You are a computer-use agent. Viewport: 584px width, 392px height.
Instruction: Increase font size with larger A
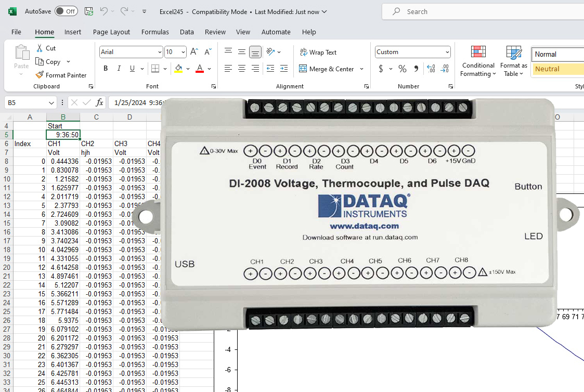click(194, 52)
